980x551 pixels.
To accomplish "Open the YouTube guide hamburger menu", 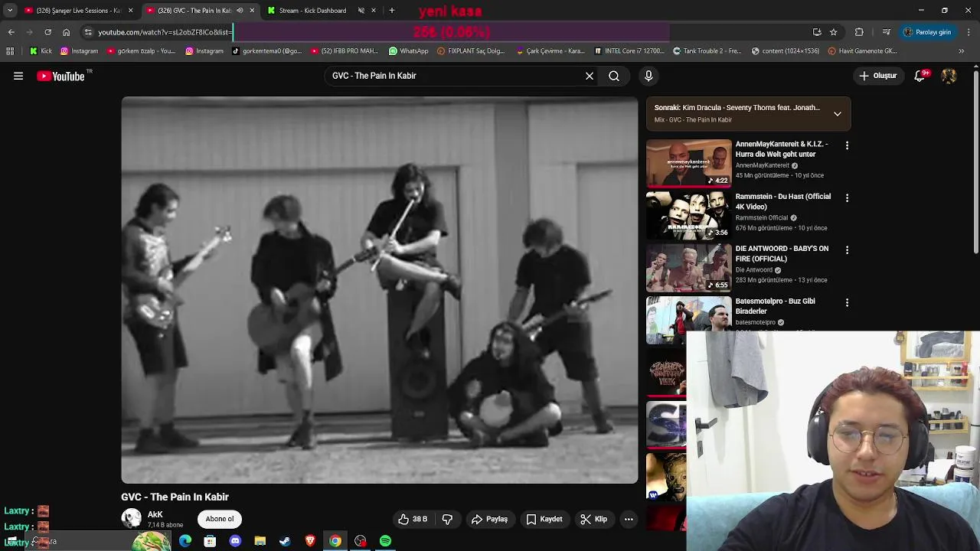I will (18, 76).
